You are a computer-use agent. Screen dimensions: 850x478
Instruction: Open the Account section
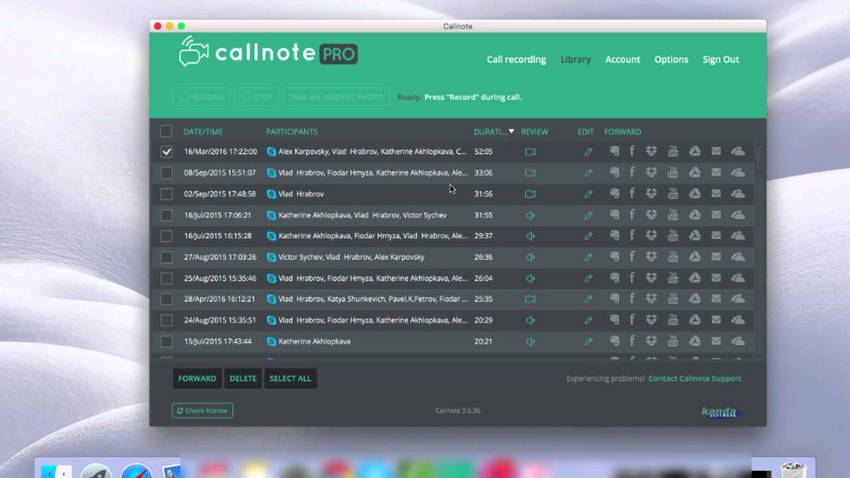[622, 60]
